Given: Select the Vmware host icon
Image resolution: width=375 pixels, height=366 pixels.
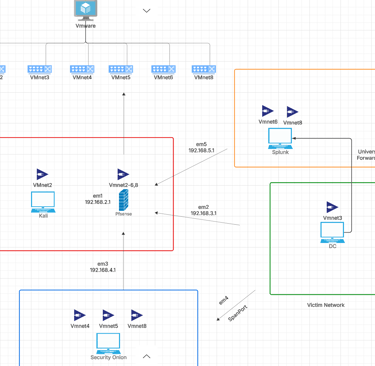Looking at the screenshot, I should click(86, 10).
